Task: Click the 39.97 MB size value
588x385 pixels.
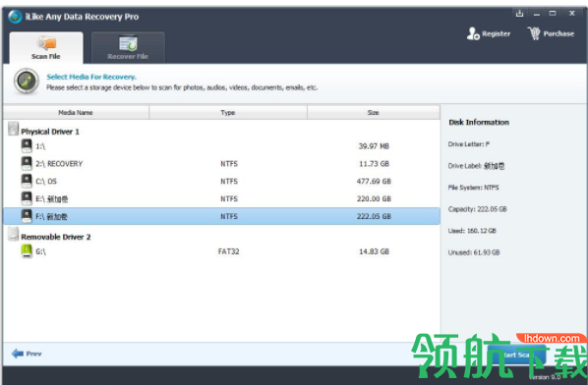Action: [374, 146]
